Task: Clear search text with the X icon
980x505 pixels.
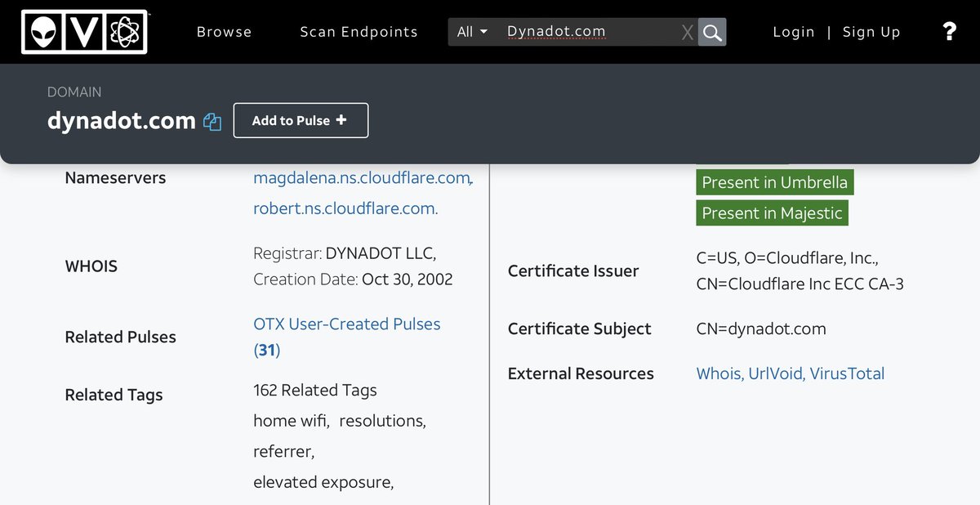Action: [x=687, y=32]
